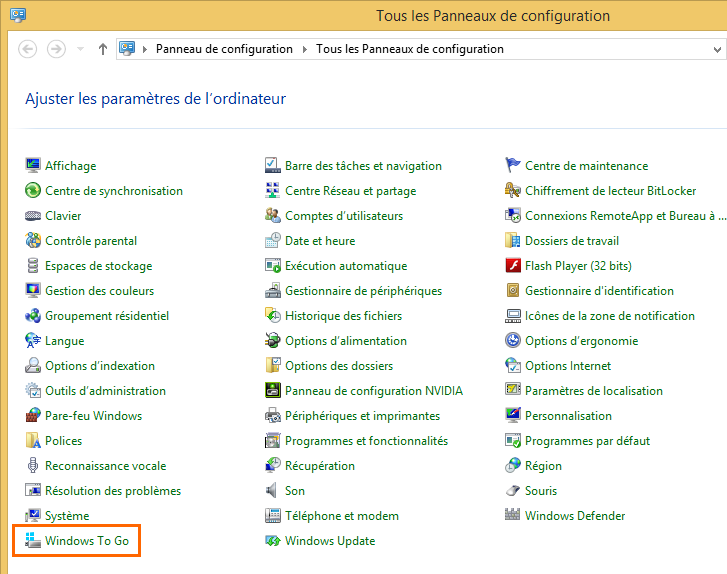Open the Gestion des couleurs icon
The height and width of the screenshot is (574, 727).
33,290
